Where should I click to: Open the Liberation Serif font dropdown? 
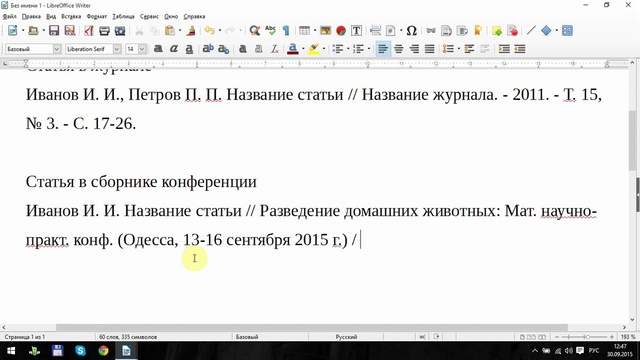pyautogui.click(x=117, y=49)
